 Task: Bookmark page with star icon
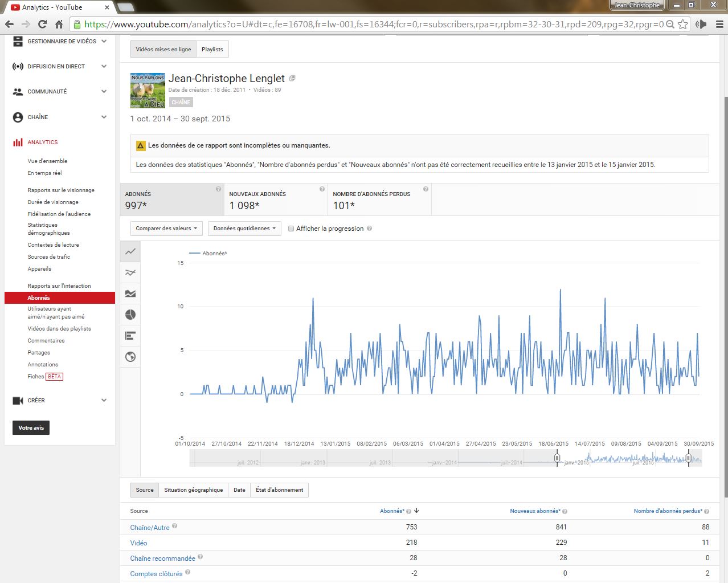pos(682,24)
